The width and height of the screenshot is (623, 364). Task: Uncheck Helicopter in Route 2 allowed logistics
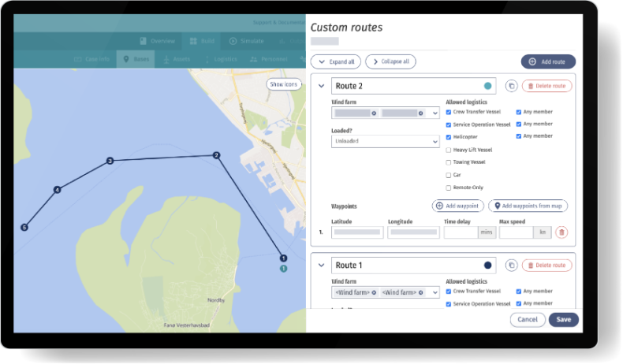point(448,137)
